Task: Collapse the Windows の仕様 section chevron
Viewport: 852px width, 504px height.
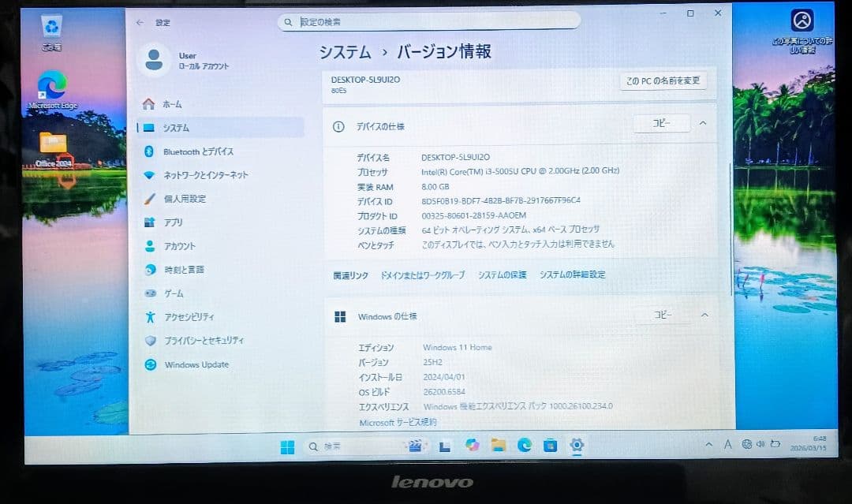Action: (705, 315)
